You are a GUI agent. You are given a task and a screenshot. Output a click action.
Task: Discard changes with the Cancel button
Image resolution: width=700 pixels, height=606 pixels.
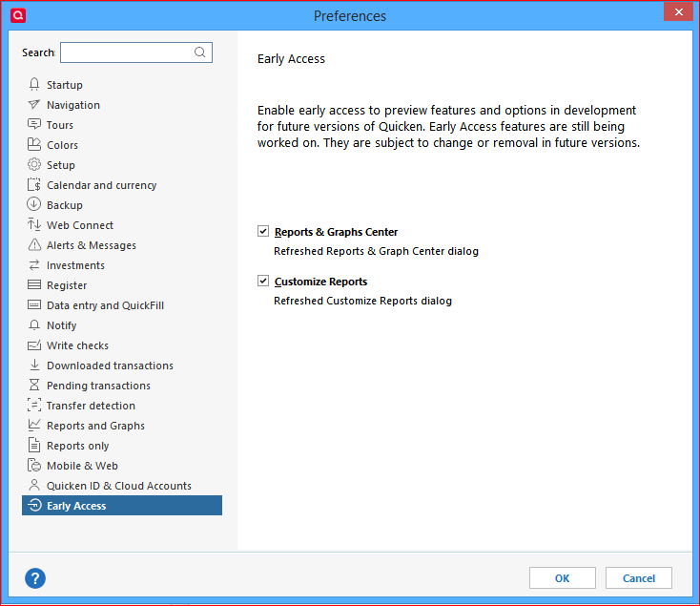point(638,578)
